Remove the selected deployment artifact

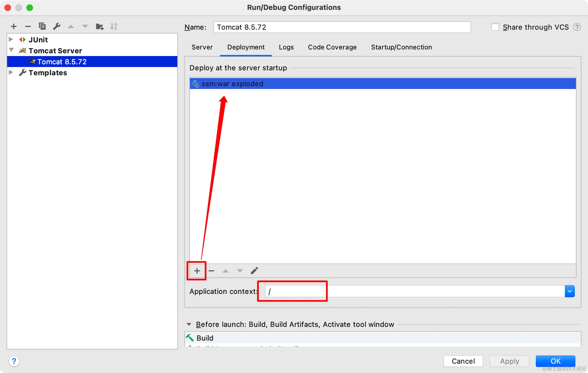point(211,271)
